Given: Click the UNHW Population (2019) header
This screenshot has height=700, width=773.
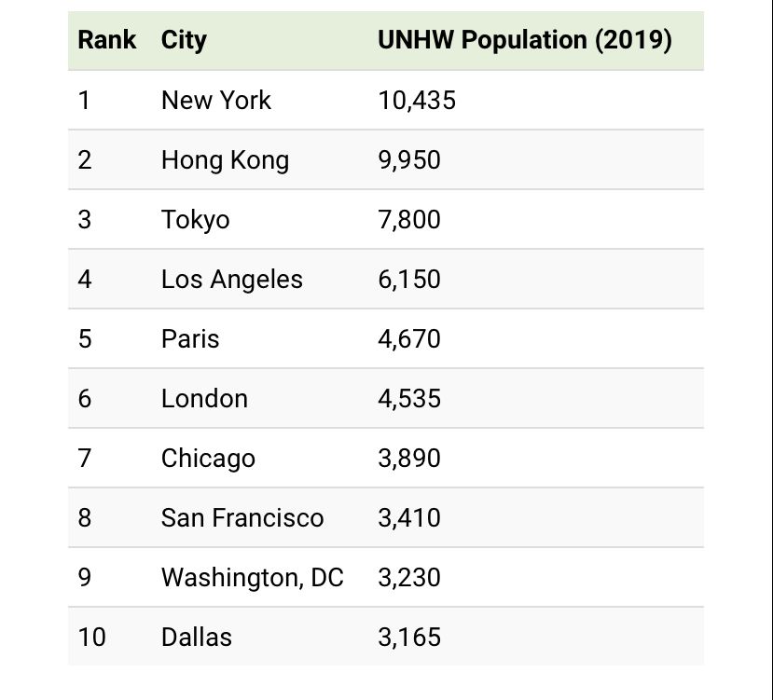Looking at the screenshot, I should (524, 40).
